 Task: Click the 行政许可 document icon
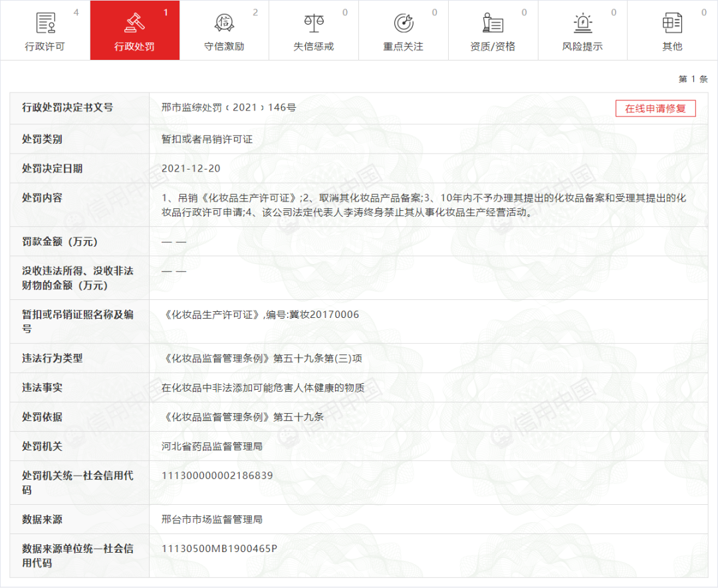(x=45, y=23)
